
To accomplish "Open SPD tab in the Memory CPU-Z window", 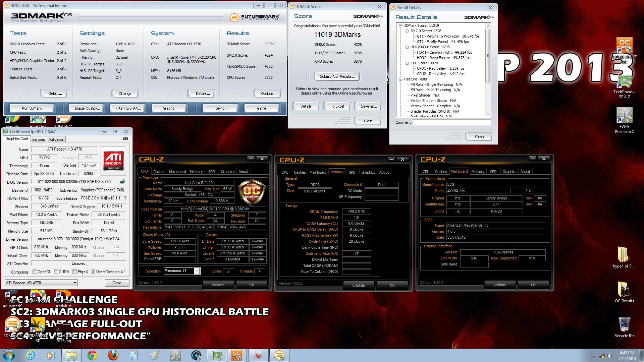I will pos(352,172).
